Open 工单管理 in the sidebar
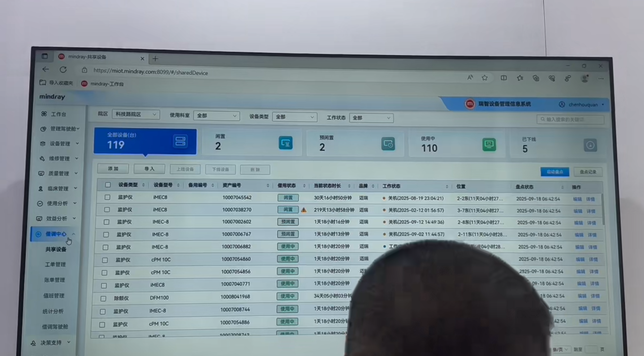 click(55, 264)
